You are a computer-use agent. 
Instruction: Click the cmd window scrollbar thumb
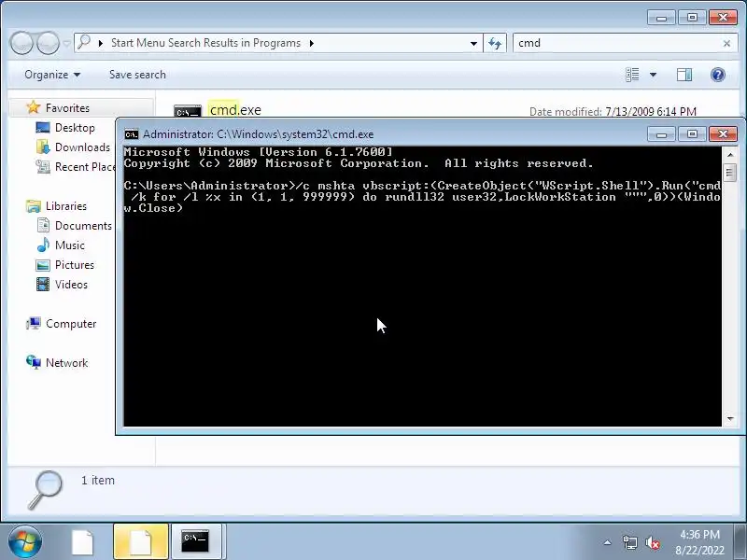(x=729, y=172)
